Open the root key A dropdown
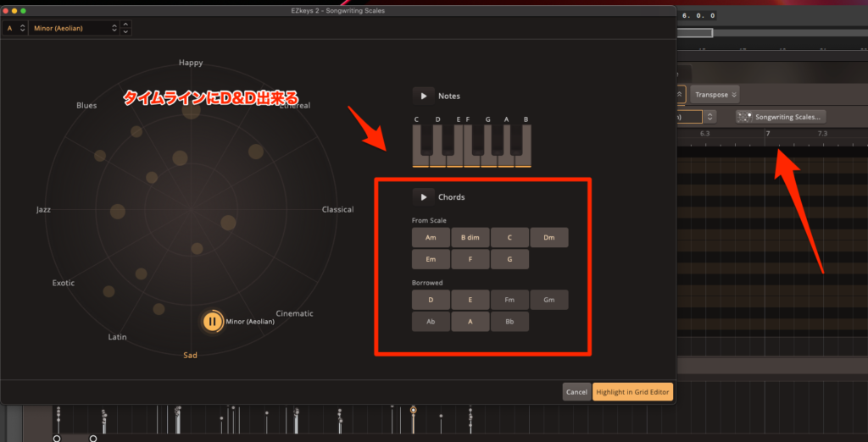868x442 pixels. pyautogui.click(x=15, y=28)
